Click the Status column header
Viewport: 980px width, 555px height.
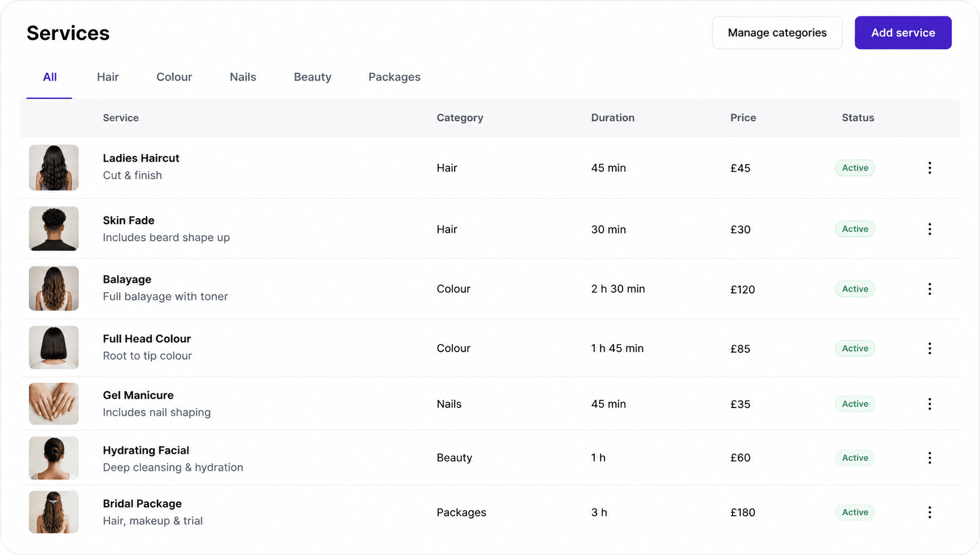click(858, 118)
